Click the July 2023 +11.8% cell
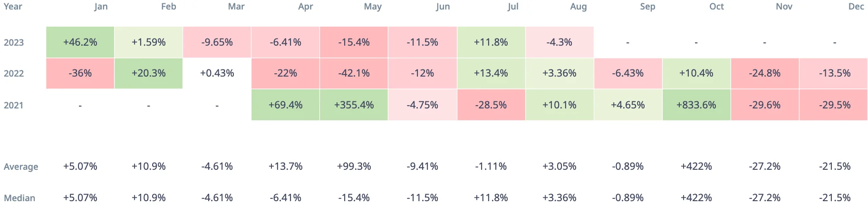This screenshot has height=214, width=868. pos(491,42)
